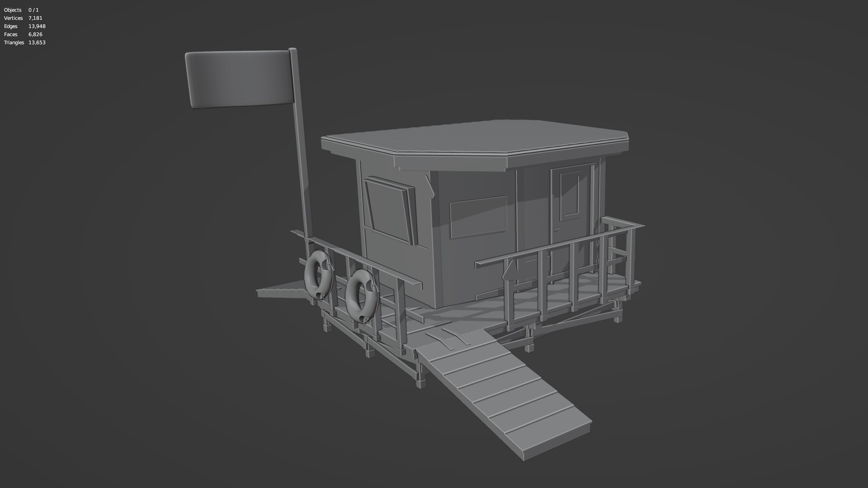868x488 pixels.
Task: Click the 0 / 1 objects value
Action: [33, 10]
